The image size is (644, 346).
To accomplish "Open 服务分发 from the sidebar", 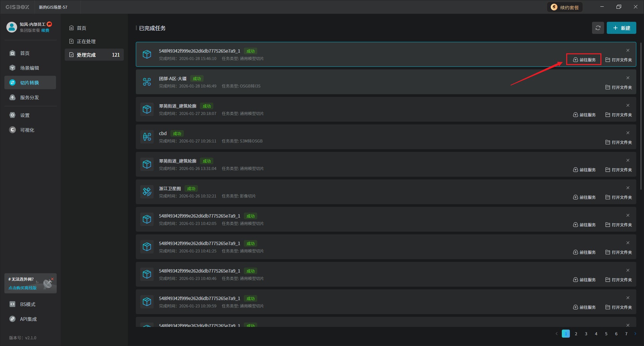I will pos(30,98).
